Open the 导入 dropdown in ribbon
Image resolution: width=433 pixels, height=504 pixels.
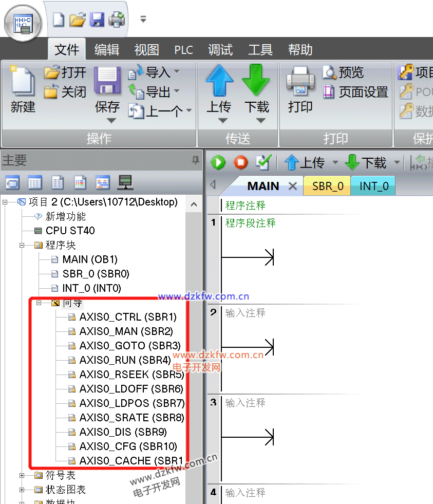pyautogui.click(x=177, y=72)
